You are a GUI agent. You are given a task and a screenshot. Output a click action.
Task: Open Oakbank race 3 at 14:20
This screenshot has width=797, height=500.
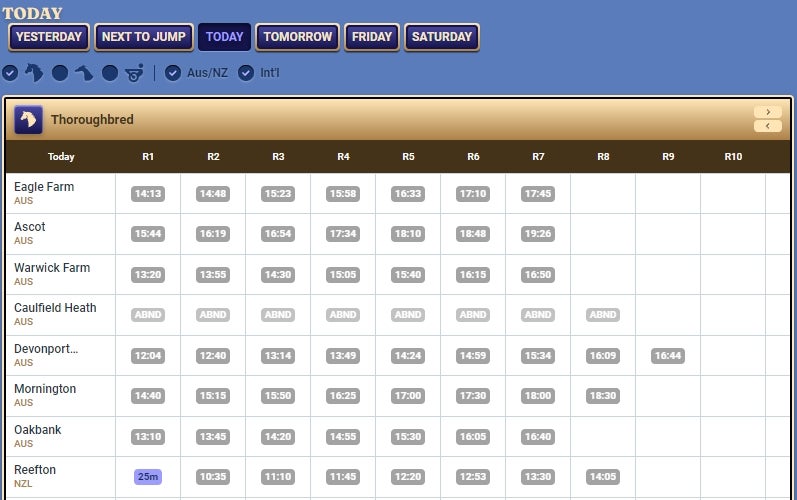tap(278, 436)
